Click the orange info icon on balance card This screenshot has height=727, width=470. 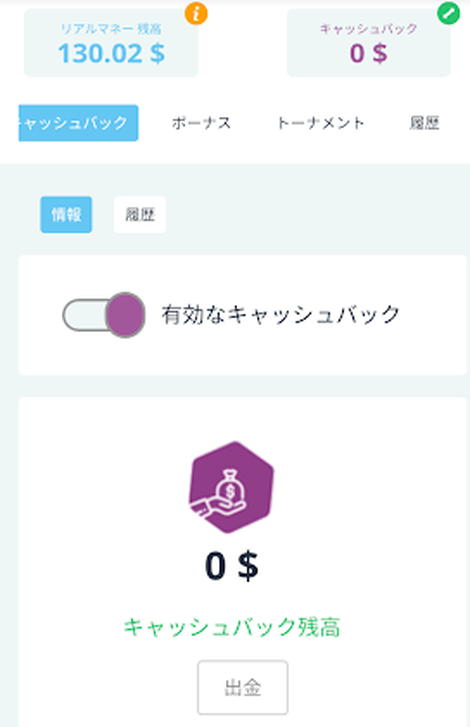point(196,13)
